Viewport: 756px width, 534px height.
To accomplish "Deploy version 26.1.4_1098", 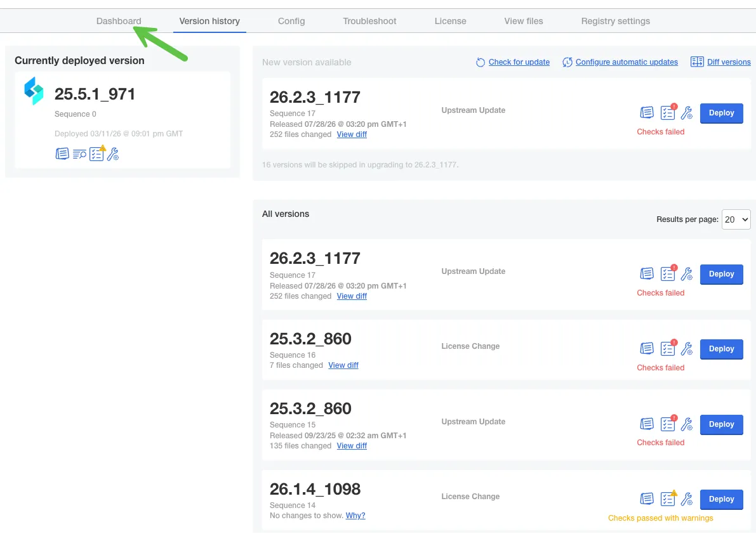I will [721, 499].
